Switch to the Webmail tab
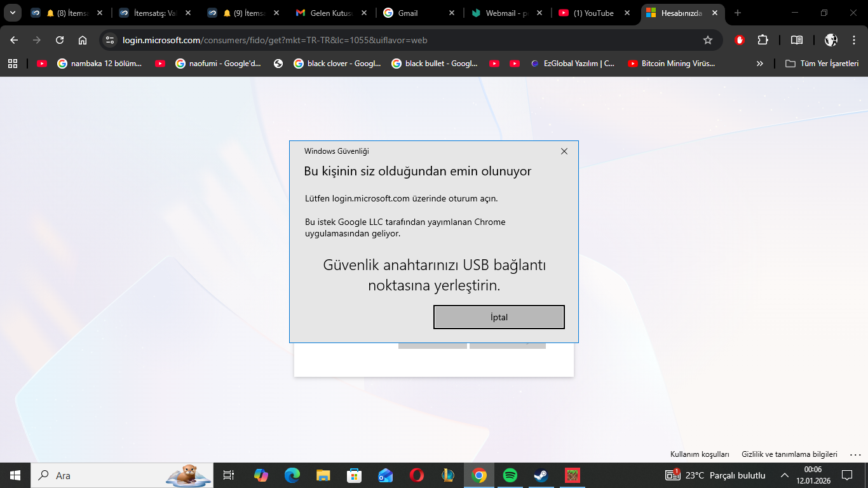Viewport: 868px width, 488px height. 506,13
